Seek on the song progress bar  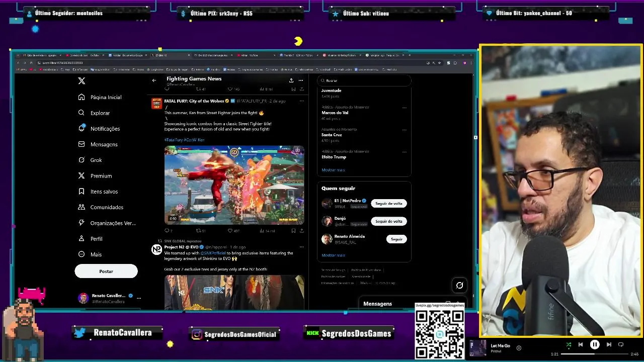(x=595, y=354)
